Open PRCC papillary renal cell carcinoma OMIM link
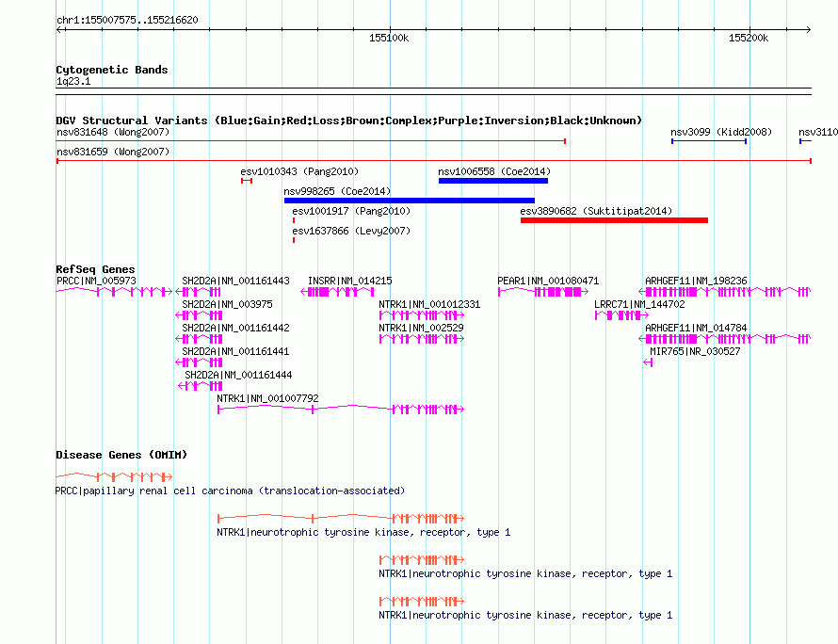 (x=231, y=491)
